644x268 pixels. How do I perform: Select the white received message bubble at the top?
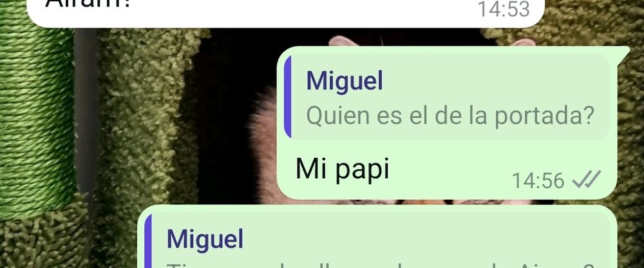[285, 14]
